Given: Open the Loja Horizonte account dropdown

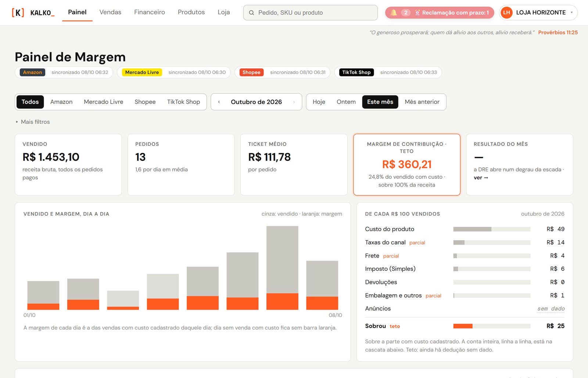Looking at the screenshot, I should coord(538,12).
